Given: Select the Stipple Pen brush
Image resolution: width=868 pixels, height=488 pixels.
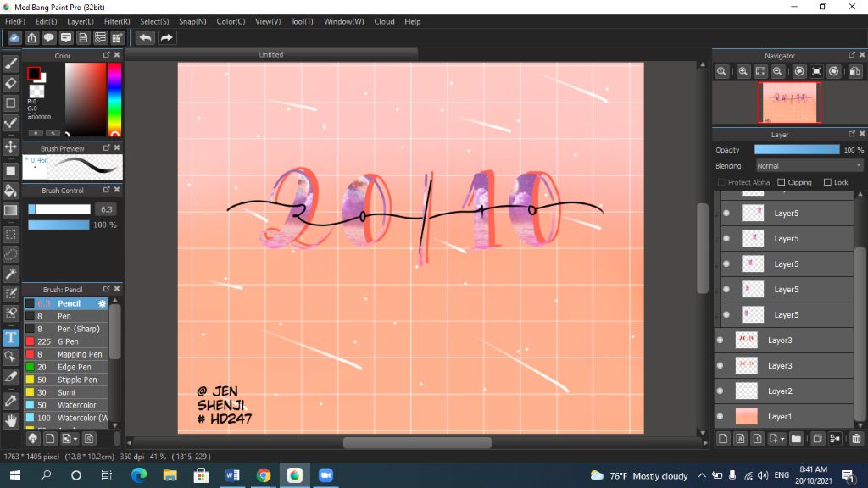Looking at the screenshot, I should pyautogui.click(x=66, y=380).
